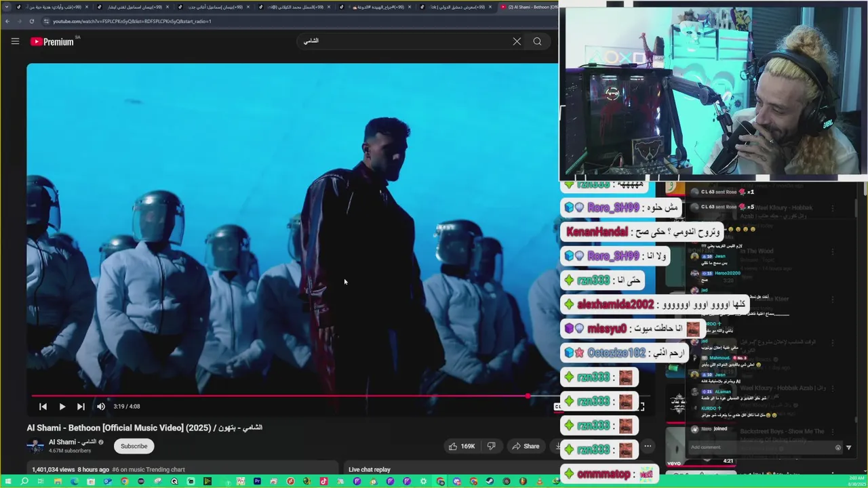Subscribe to the Al Shami channel
The height and width of the screenshot is (488, 868).
tap(134, 446)
